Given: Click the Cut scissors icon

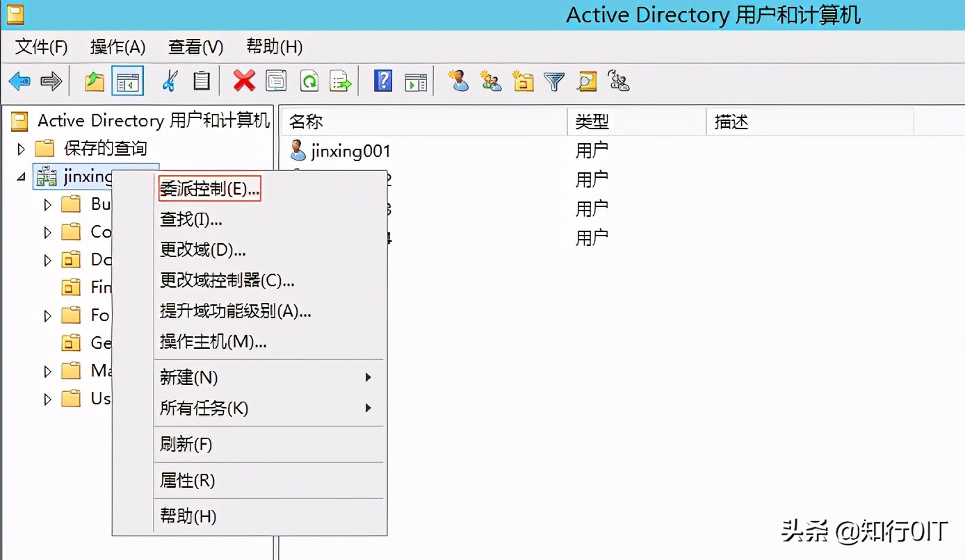Looking at the screenshot, I should pyautogui.click(x=170, y=81).
